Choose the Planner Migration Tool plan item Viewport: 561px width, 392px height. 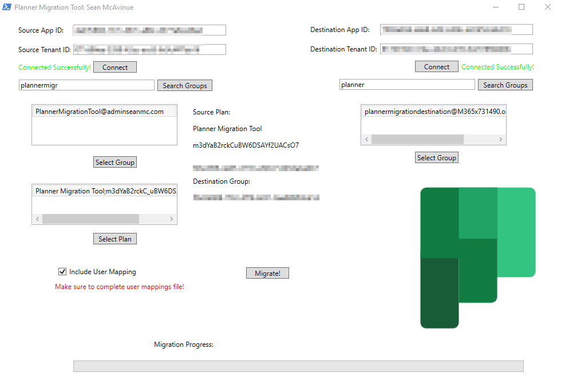pos(106,191)
